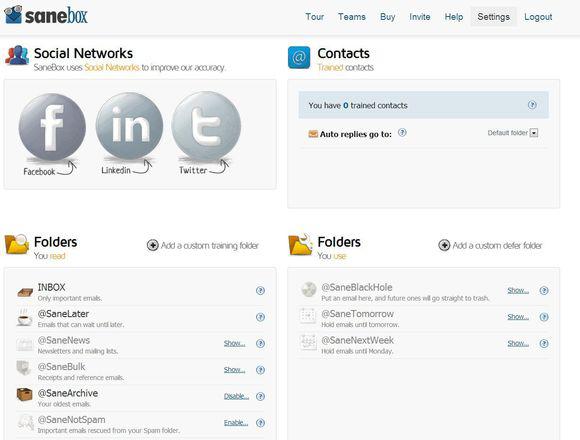Open help icon for trained contacts
The width and height of the screenshot is (580, 440).
(532, 105)
